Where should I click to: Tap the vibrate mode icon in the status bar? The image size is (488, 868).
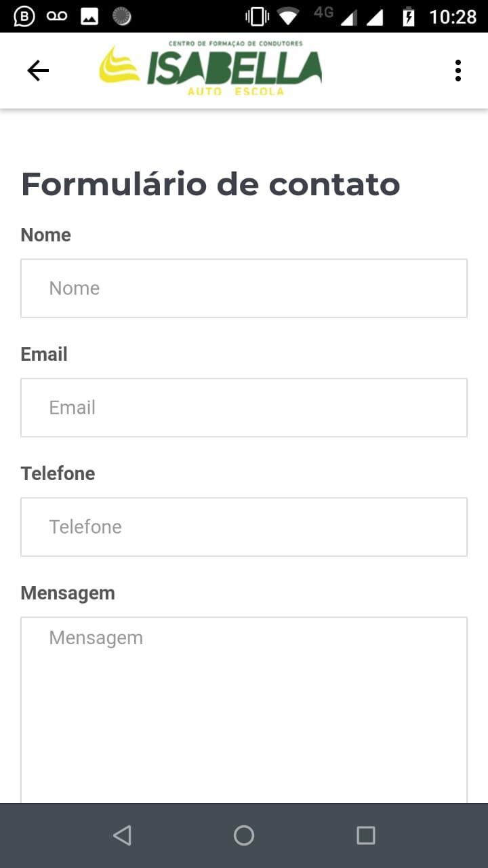(x=257, y=16)
